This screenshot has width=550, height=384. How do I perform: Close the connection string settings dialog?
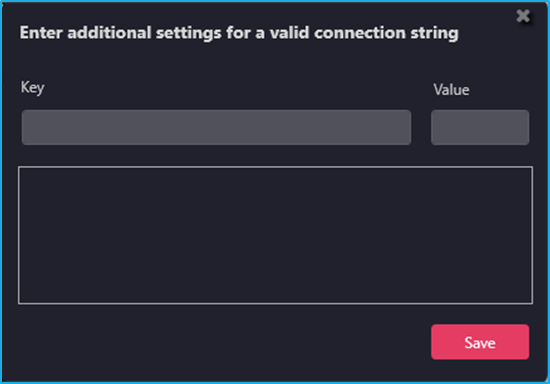click(523, 16)
